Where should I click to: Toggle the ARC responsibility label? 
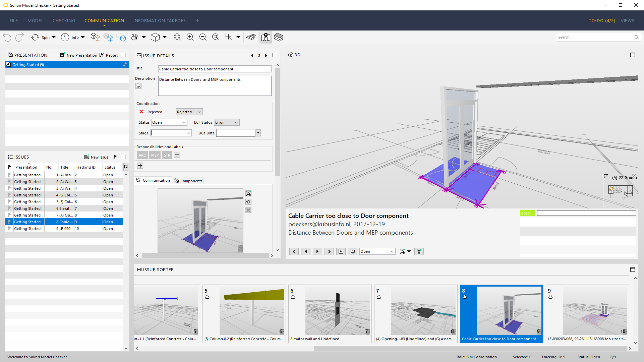click(142, 155)
